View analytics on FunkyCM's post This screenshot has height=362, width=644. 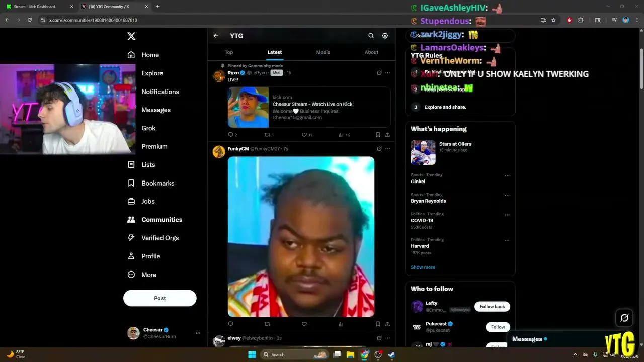[341, 324]
